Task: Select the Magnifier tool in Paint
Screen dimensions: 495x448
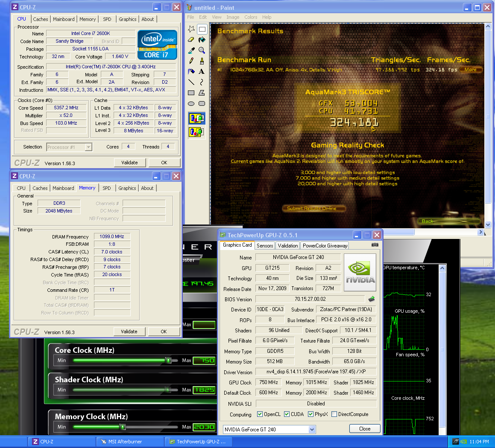Action: tap(202, 50)
